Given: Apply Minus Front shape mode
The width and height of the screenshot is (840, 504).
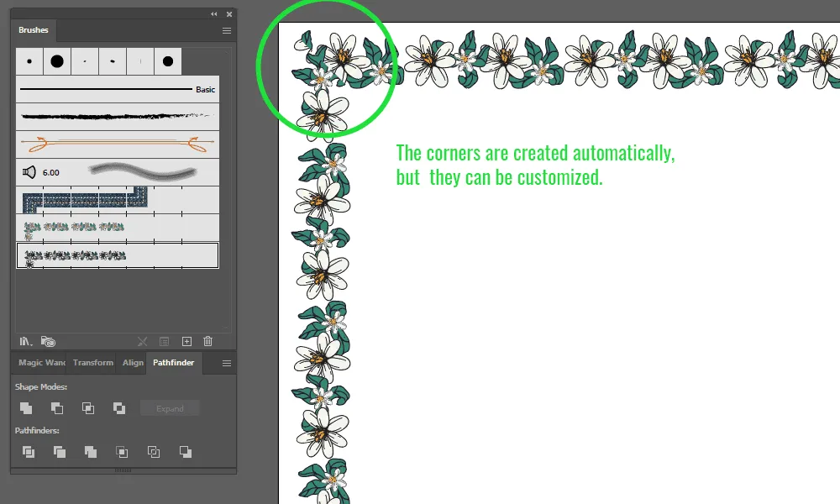Looking at the screenshot, I should [57, 408].
